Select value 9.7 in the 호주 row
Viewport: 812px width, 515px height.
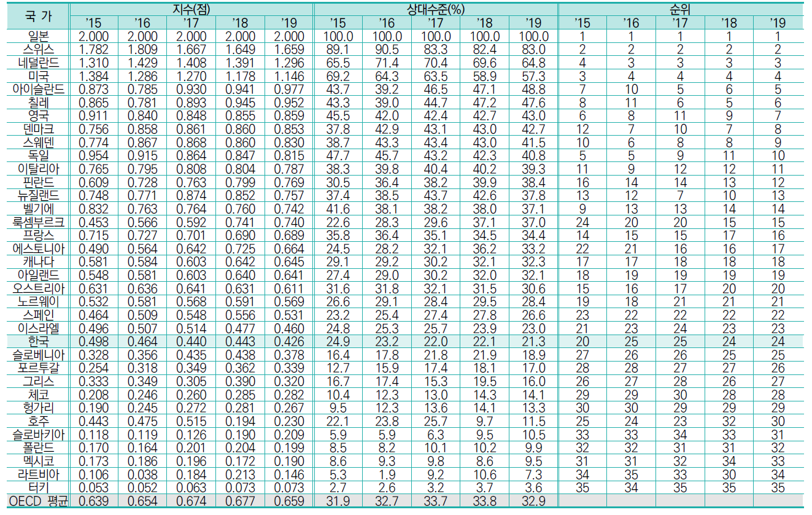[x=484, y=422]
